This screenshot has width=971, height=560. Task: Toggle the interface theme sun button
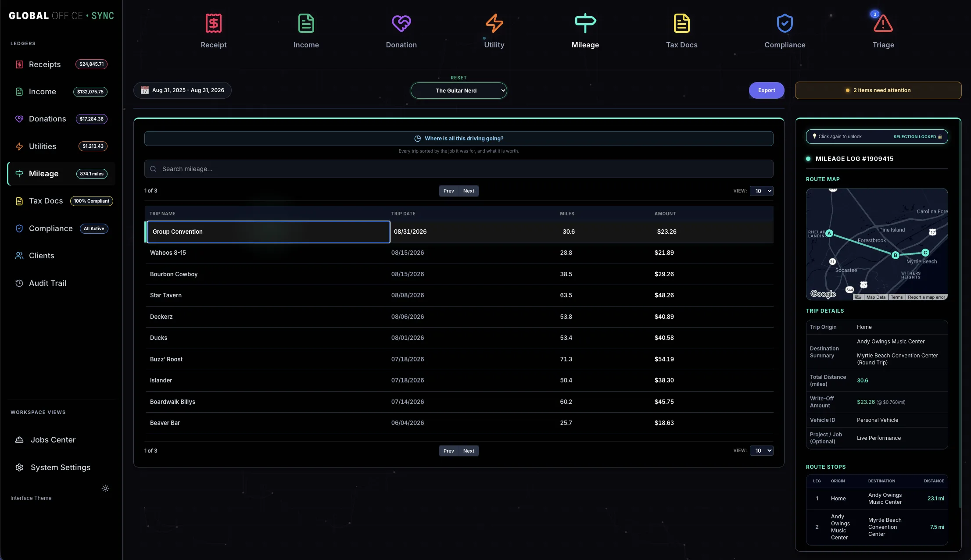(105, 488)
